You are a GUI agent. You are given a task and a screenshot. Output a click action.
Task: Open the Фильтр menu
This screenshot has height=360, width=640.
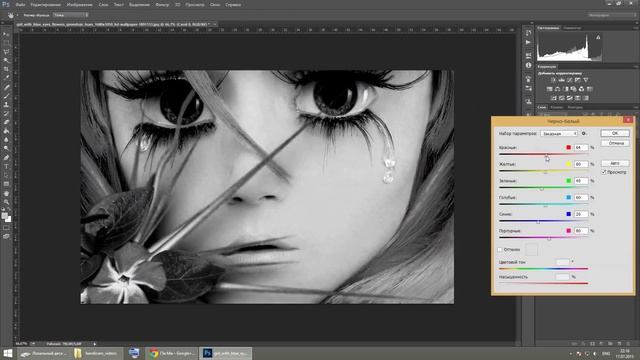click(162, 5)
